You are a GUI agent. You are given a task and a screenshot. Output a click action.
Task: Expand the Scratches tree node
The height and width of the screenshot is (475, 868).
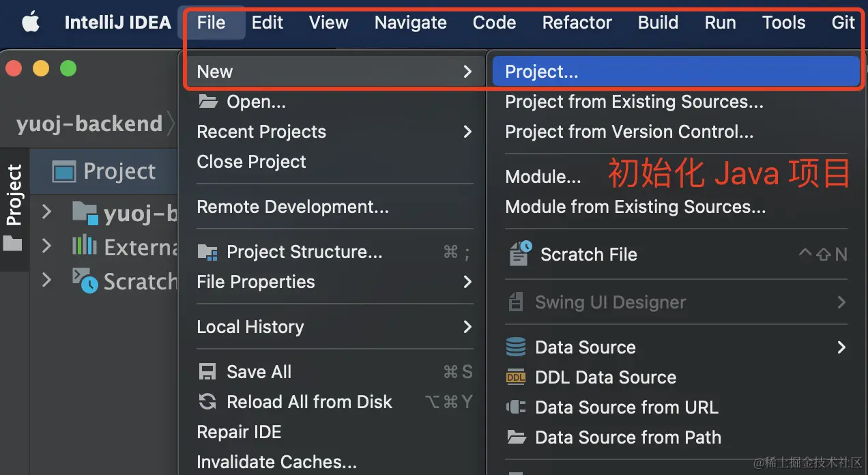[46, 280]
